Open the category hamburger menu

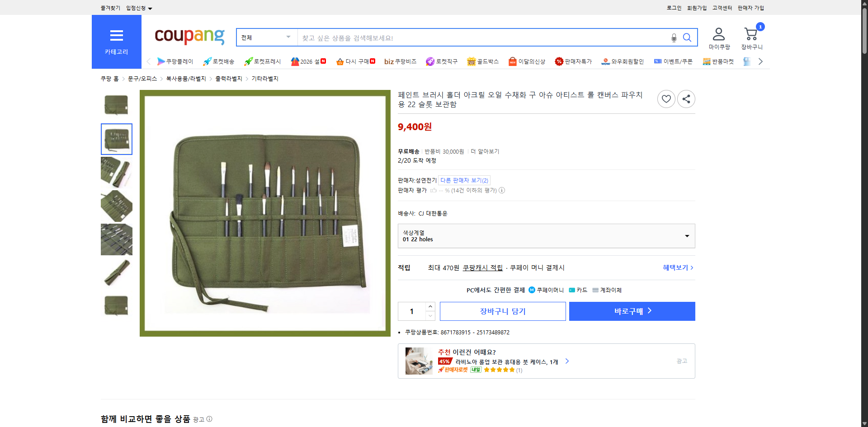(x=117, y=36)
